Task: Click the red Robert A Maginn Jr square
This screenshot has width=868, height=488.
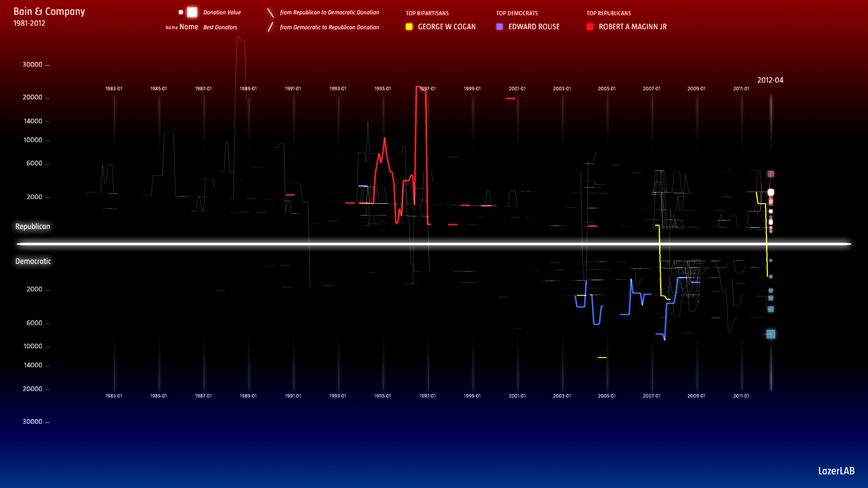Action: (590, 27)
